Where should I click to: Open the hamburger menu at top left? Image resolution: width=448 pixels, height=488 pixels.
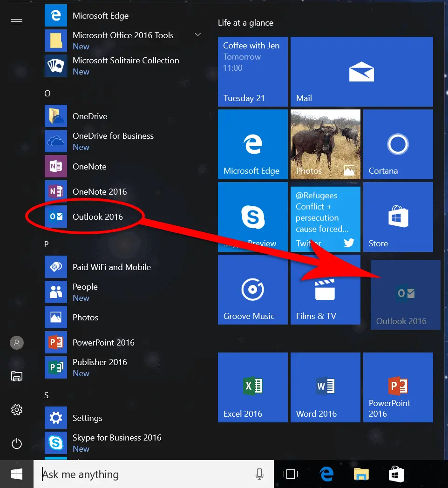(17, 21)
